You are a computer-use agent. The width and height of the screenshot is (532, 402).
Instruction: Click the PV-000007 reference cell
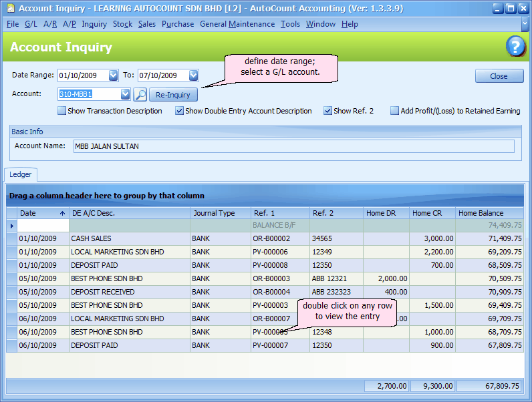tap(280, 345)
